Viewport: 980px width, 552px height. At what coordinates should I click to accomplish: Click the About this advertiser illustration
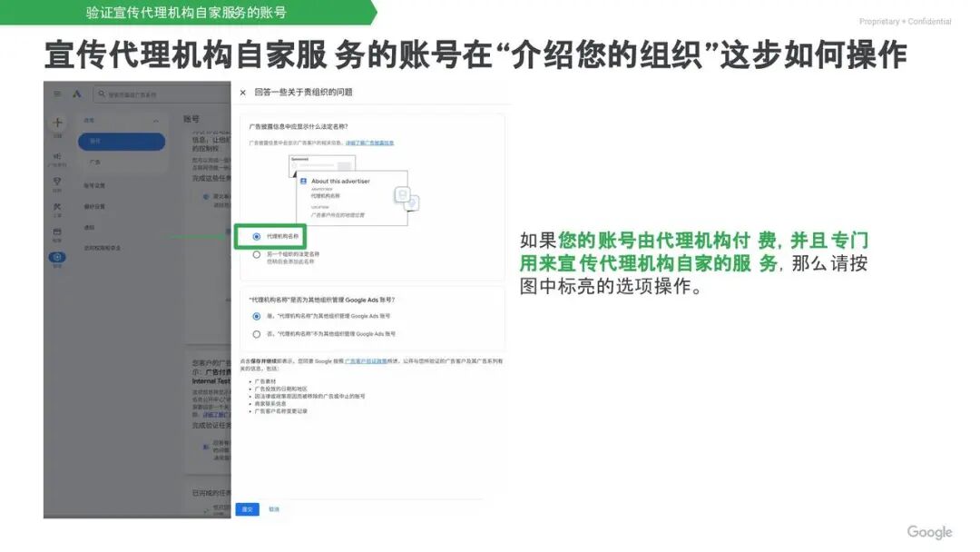point(353,190)
